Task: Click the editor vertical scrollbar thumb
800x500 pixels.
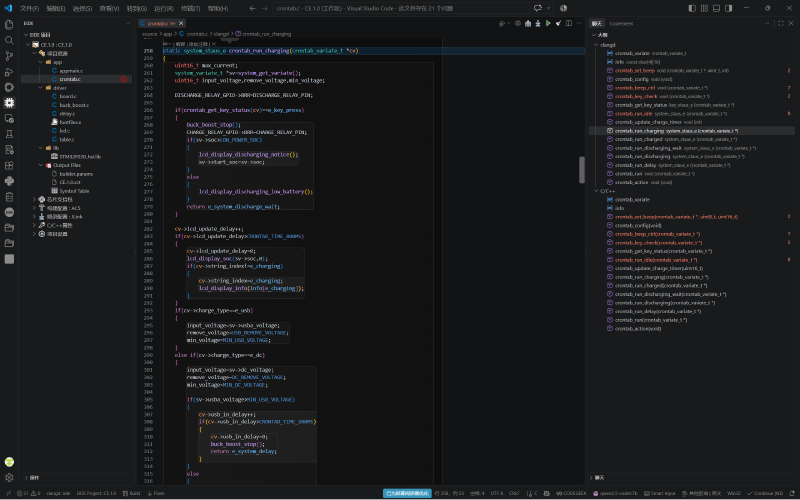Action: (582, 169)
